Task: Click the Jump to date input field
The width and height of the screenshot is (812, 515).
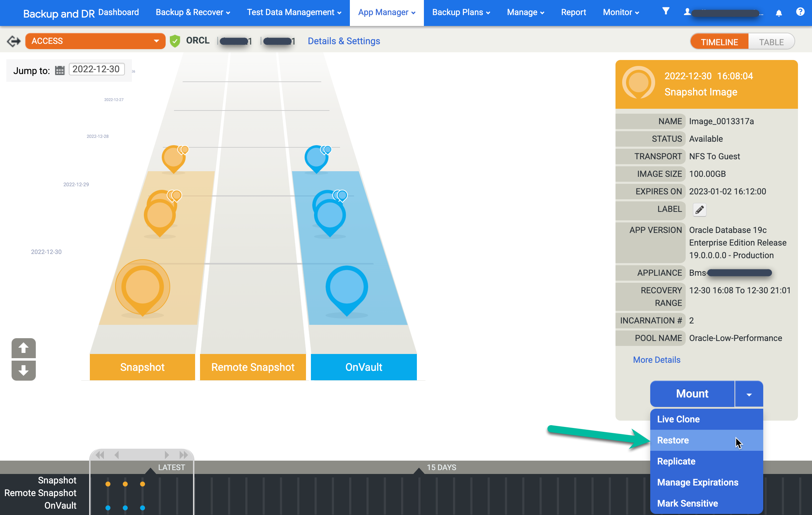Action: tap(96, 69)
